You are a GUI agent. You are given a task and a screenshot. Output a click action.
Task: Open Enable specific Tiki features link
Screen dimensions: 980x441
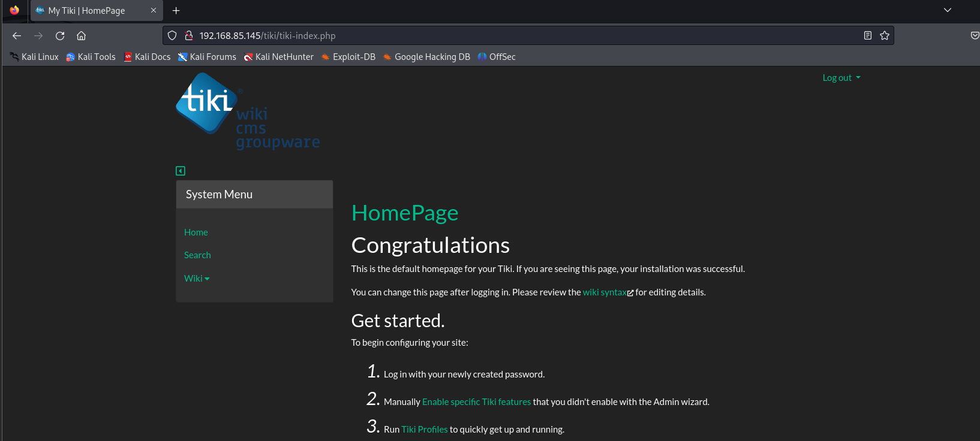pyautogui.click(x=476, y=402)
